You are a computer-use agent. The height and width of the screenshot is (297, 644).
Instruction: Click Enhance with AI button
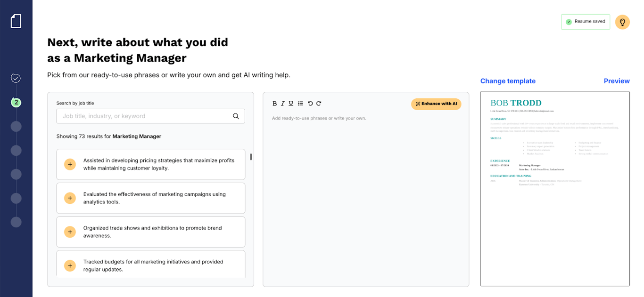(x=436, y=104)
